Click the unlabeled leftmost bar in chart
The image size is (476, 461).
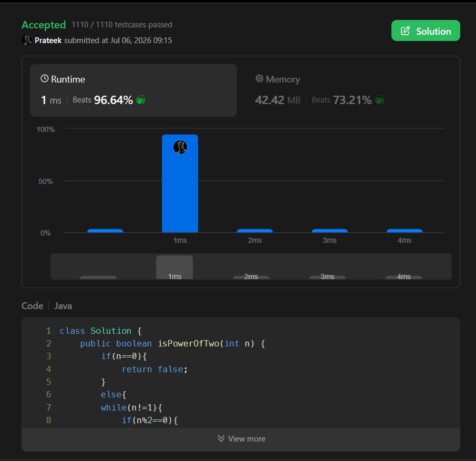tap(105, 231)
